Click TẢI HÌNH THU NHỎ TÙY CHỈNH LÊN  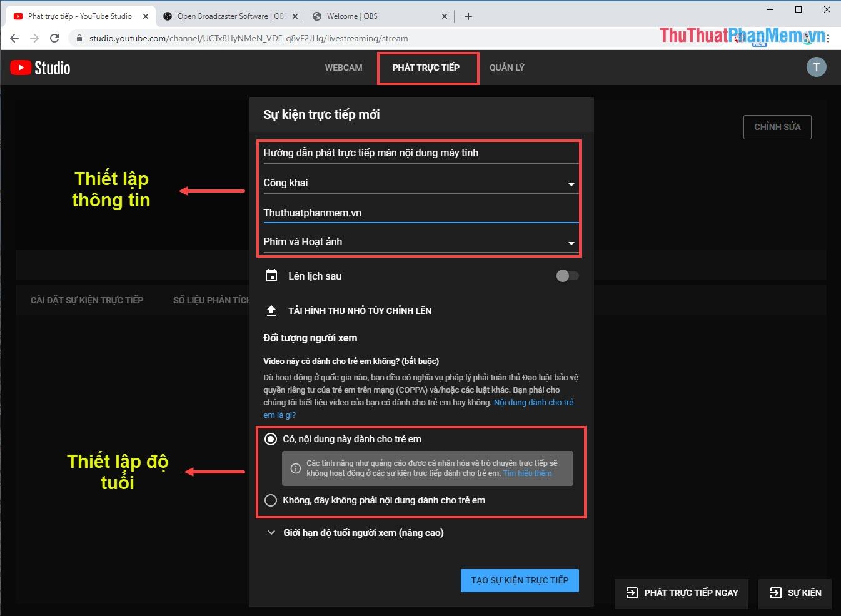point(360,311)
